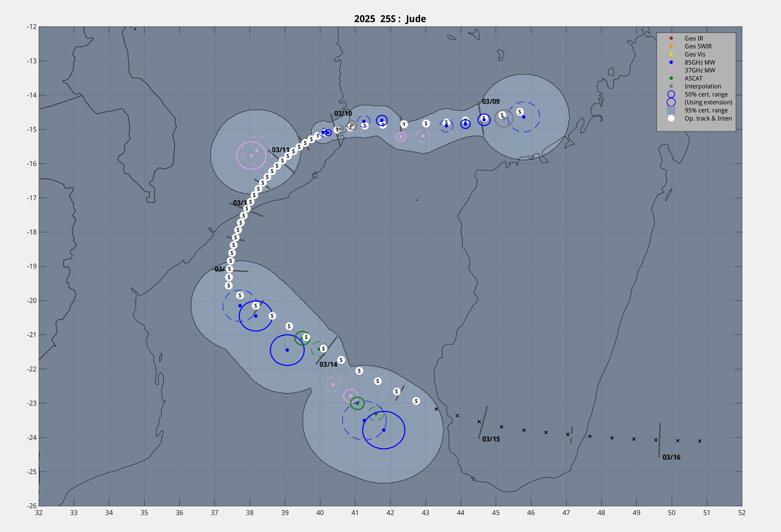The height and width of the screenshot is (532, 781).
Task: Click the 95% cert. range color swatch
Action: pyautogui.click(x=671, y=110)
